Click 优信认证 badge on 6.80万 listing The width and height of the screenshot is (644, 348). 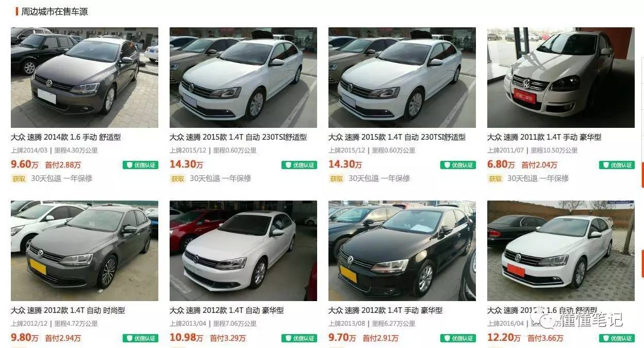(617, 165)
